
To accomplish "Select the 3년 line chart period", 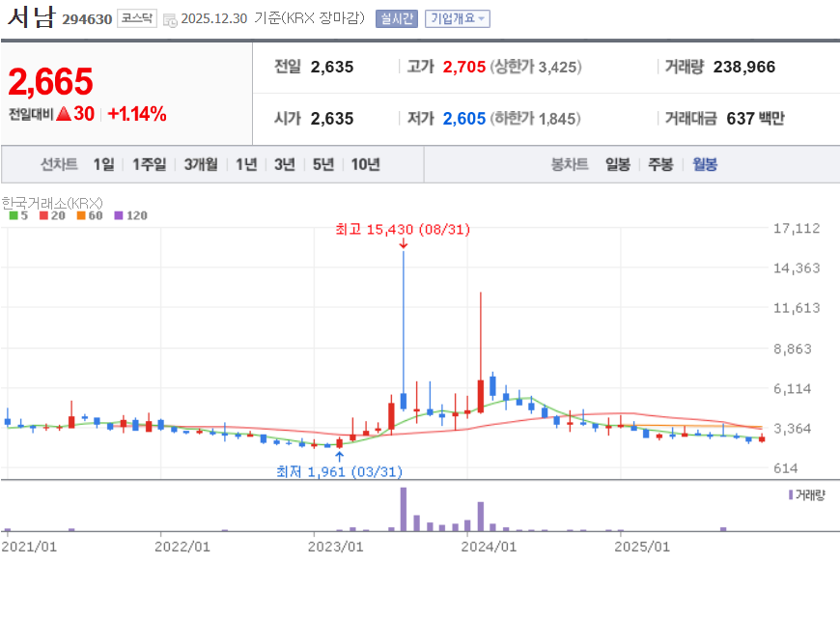I will (285, 164).
